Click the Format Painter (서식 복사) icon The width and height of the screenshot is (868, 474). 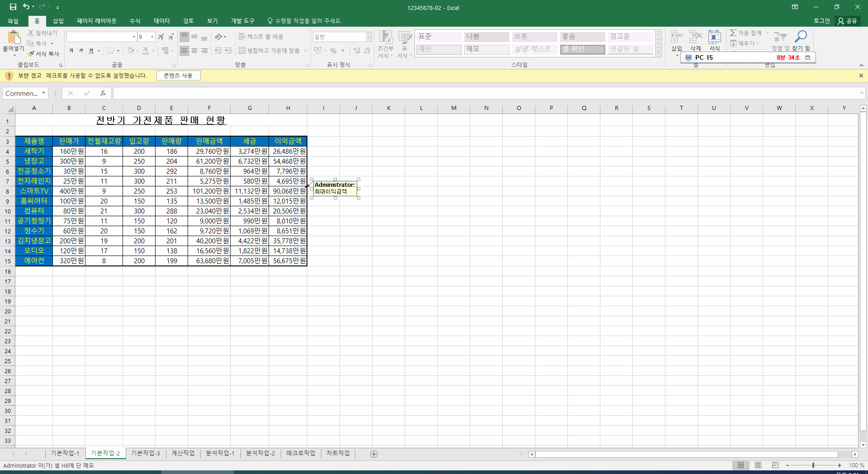[x=31, y=54]
